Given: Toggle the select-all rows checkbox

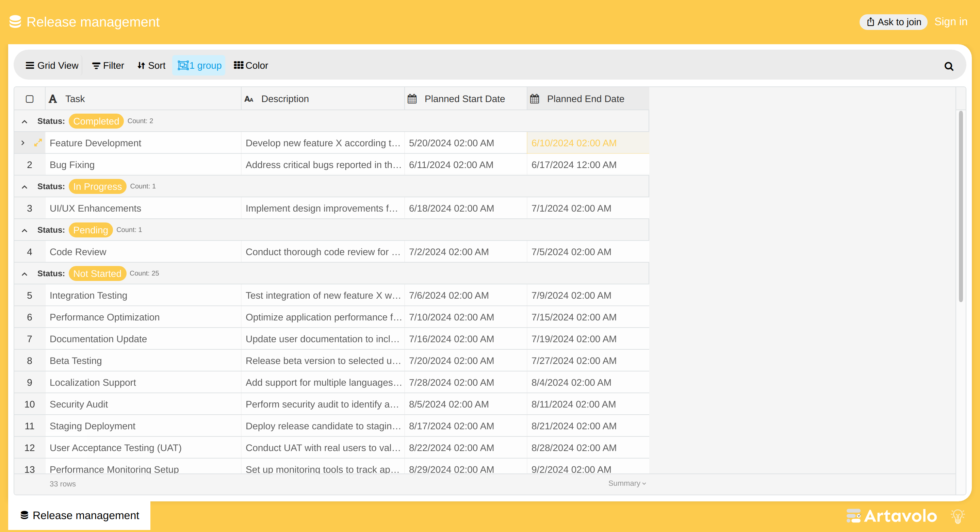Looking at the screenshot, I should click(30, 99).
